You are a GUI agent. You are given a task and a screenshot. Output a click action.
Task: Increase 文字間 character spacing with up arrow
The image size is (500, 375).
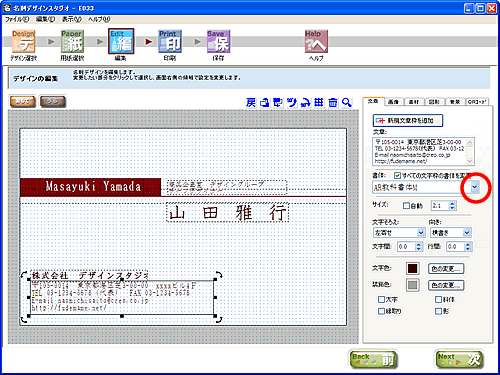click(419, 244)
